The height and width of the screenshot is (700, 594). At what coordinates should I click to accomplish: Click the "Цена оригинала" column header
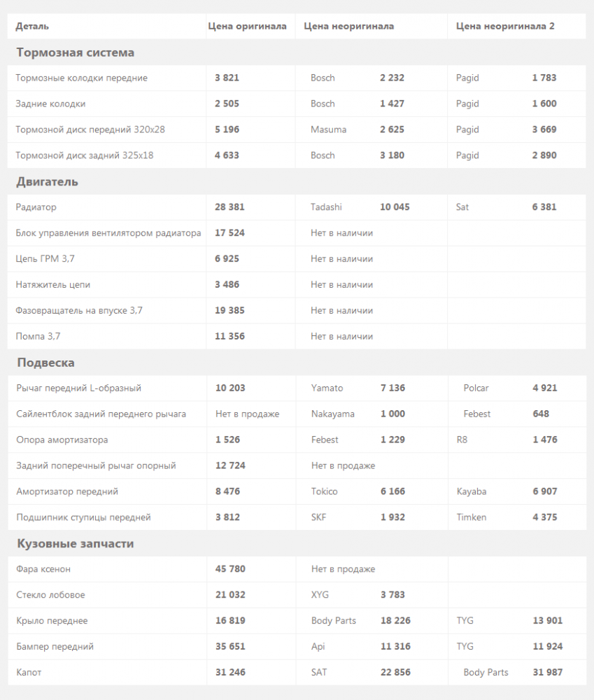[247, 27]
